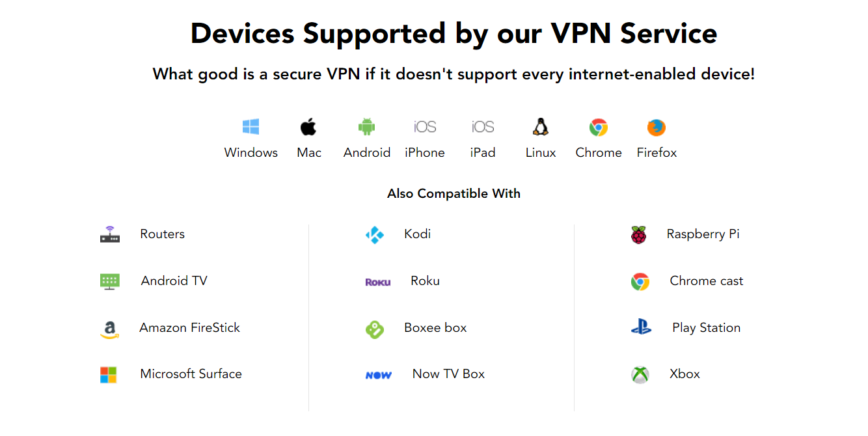Screen dimensions: 868x436
Task: Click the PlayStation logo icon
Action: 642,328
